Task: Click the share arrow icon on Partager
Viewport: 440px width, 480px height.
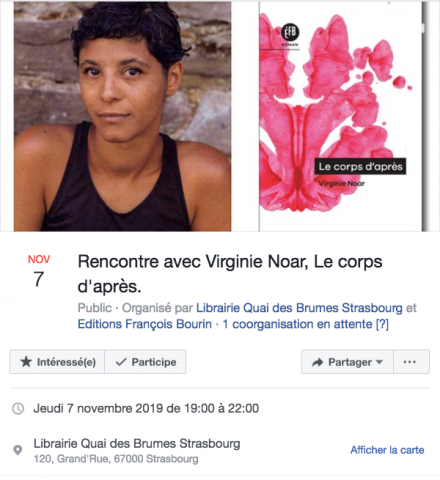Action: pos(317,362)
